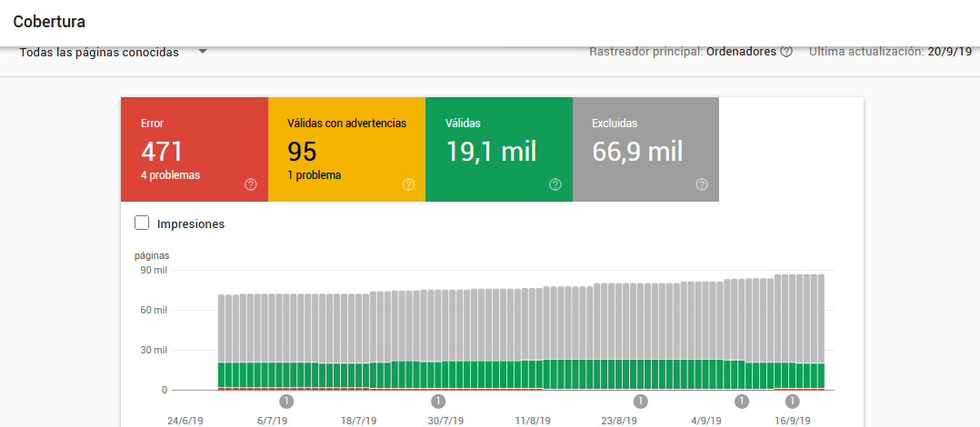Click annotation marker near 16/9/19
980x427 pixels.
(793, 401)
